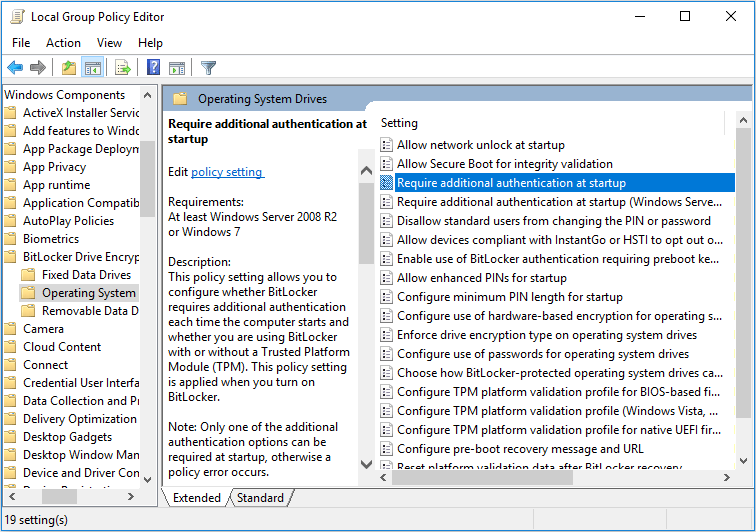Select Allow devices compliant with InstantGo setting

pos(559,240)
